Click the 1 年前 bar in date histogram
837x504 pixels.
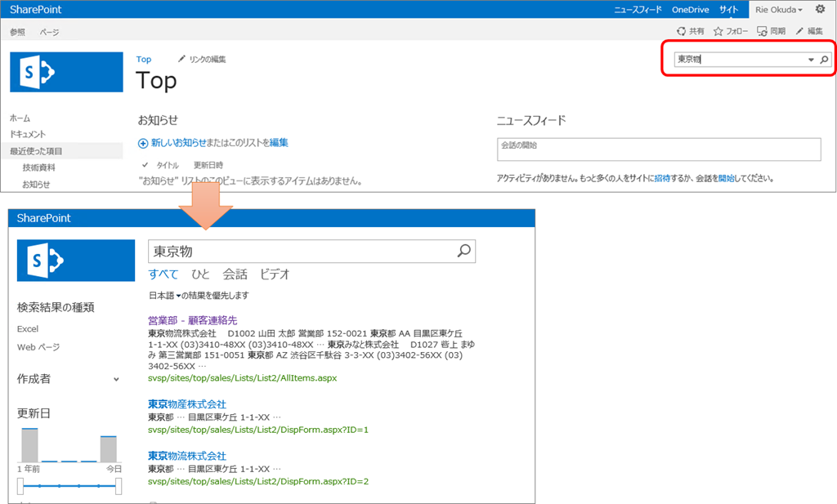30,445
